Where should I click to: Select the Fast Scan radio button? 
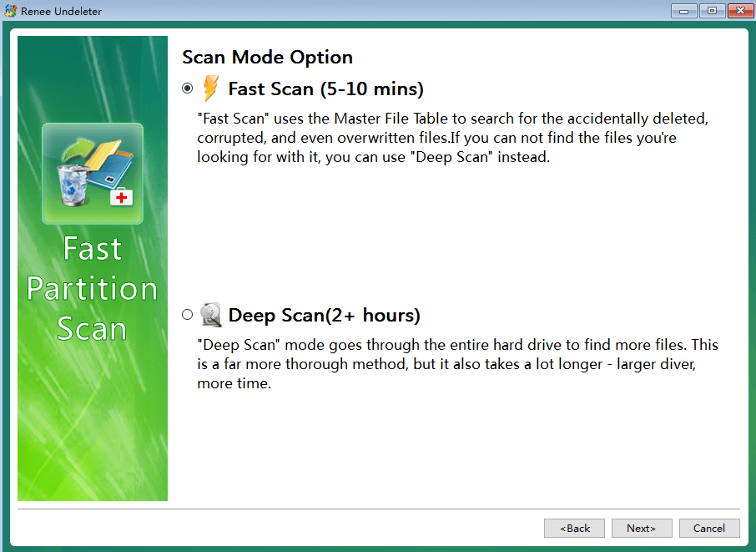[188, 89]
